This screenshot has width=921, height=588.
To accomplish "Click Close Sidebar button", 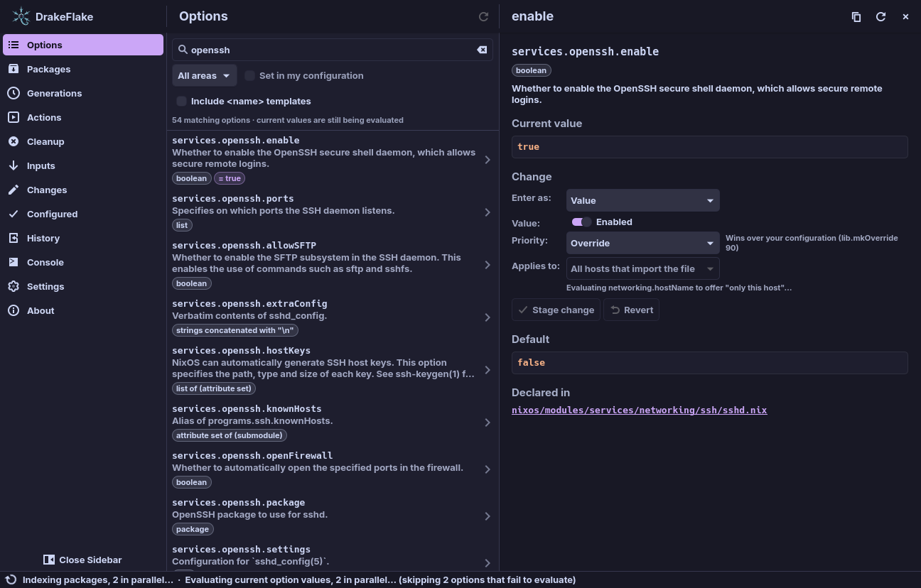I will coord(82,560).
